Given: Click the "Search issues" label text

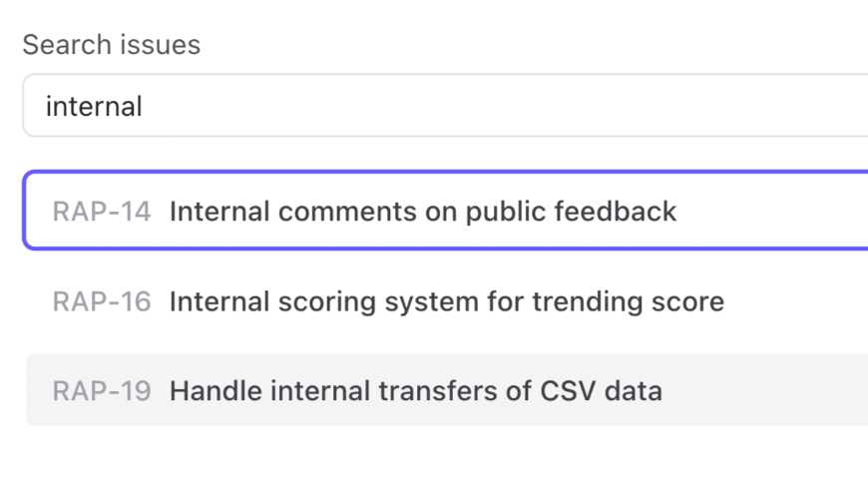Looking at the screenshot, I should click(x=111, y=45).
